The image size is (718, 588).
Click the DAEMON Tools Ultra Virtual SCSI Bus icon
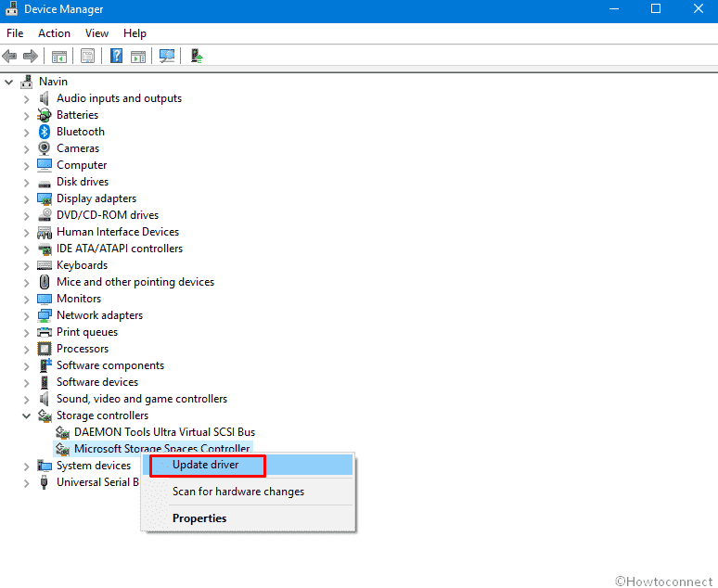62,432
